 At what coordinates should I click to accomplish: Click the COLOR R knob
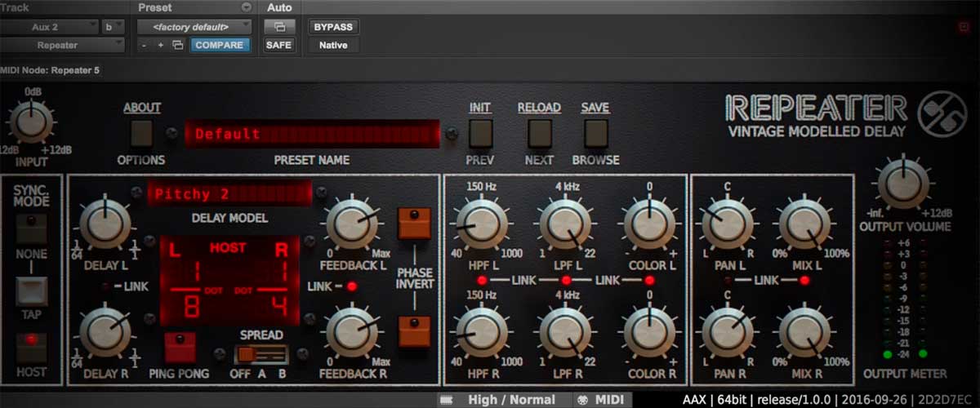coord(649,333)
